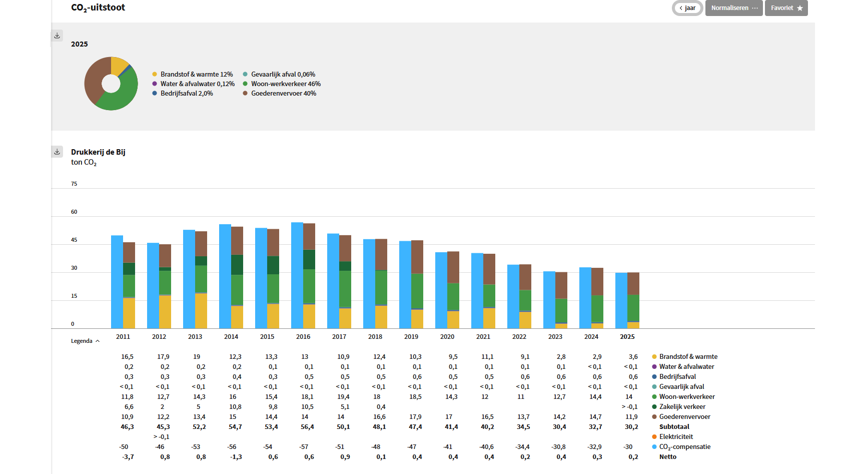The height and width of the screenshot is (474, 868).
Task: Toggle Brandstof & warmte legend series
Action: coord(684,356)
